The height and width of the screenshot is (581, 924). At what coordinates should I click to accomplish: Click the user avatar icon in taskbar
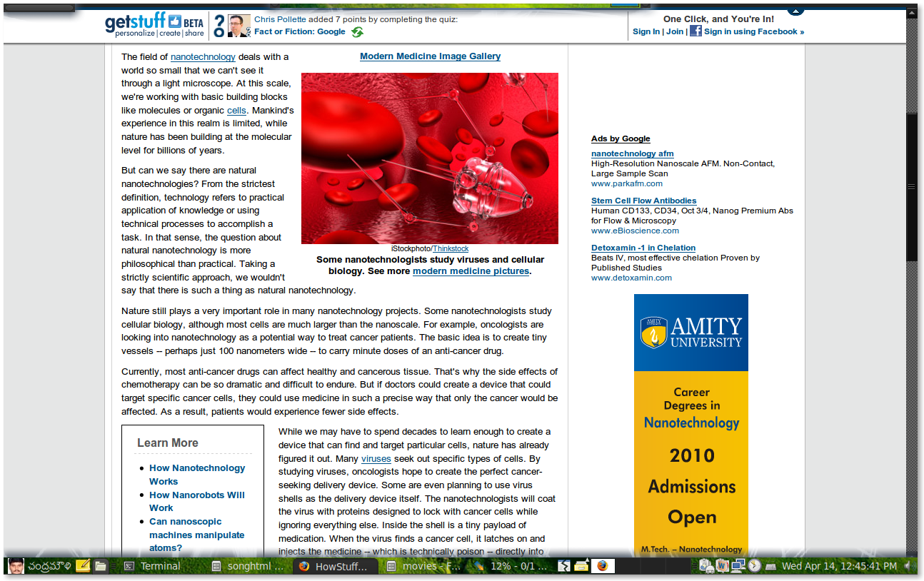[x=16, y=566]
